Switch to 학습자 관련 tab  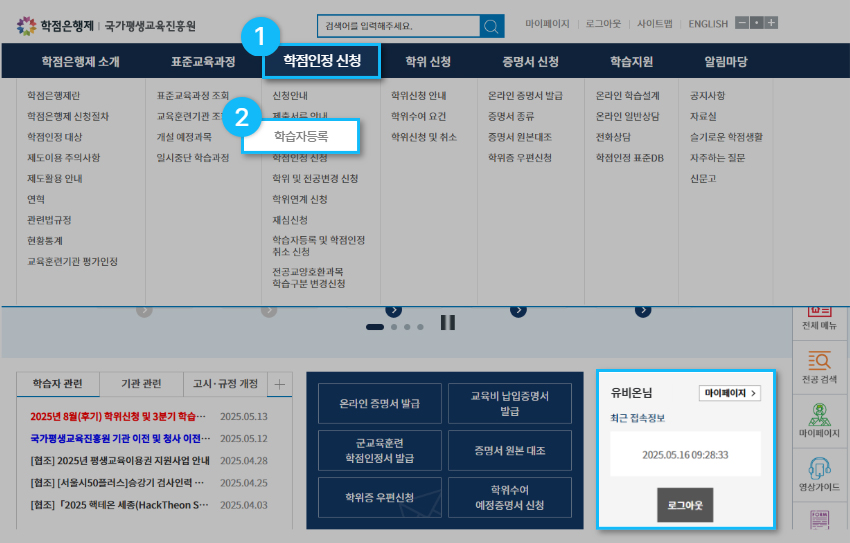pos(58,384)
